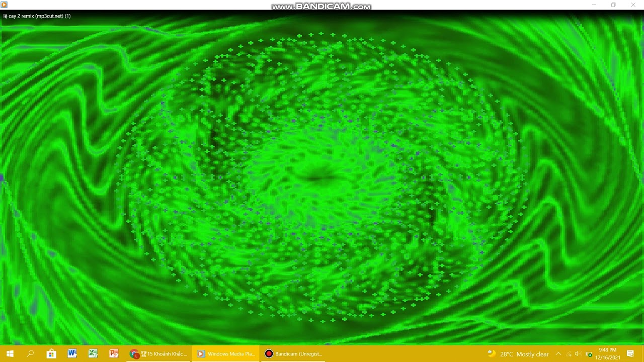Launch Microsoft Store from taskbar
Viewport: 644px width, 362px height.
51,353
